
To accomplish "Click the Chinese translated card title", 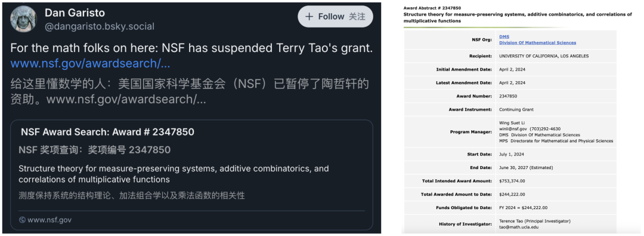I will [94, 150].
